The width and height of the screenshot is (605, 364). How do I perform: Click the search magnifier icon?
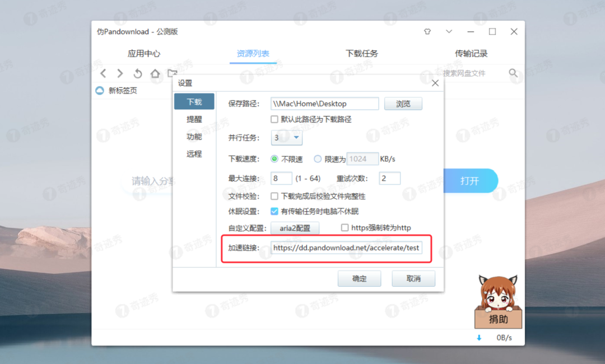coord(513,73)
